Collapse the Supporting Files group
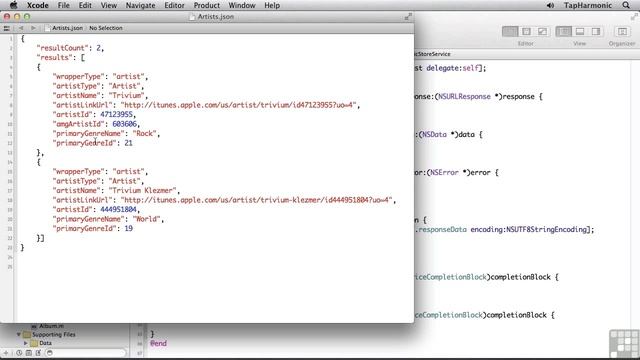This screenshot has height=360, width=640. pos(19,334)
